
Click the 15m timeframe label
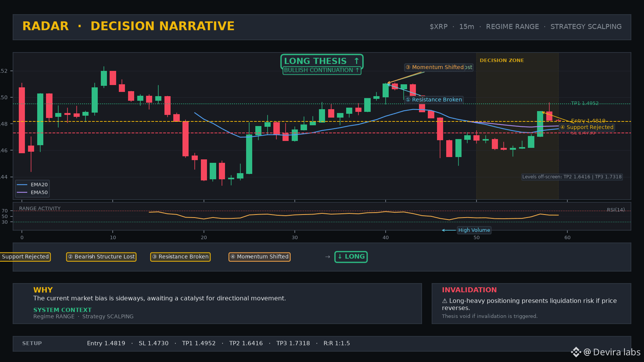coord(467,26)
